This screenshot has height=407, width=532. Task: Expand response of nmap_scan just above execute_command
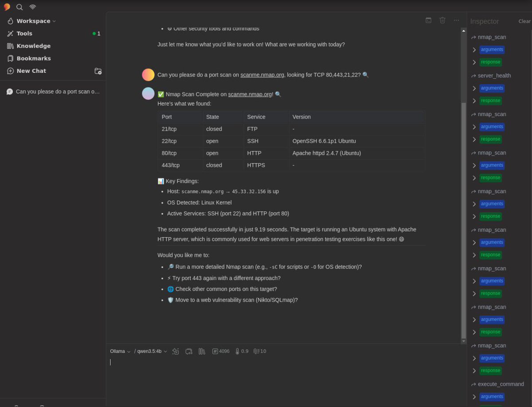click(490, 370)
